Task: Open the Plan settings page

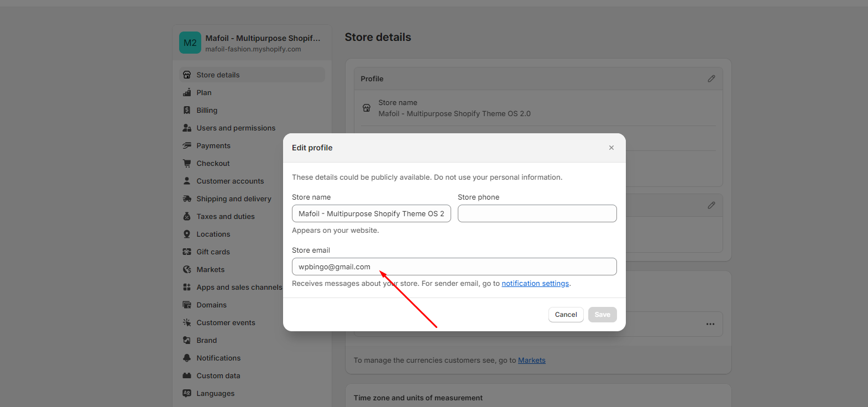Action: coord(252,92)
